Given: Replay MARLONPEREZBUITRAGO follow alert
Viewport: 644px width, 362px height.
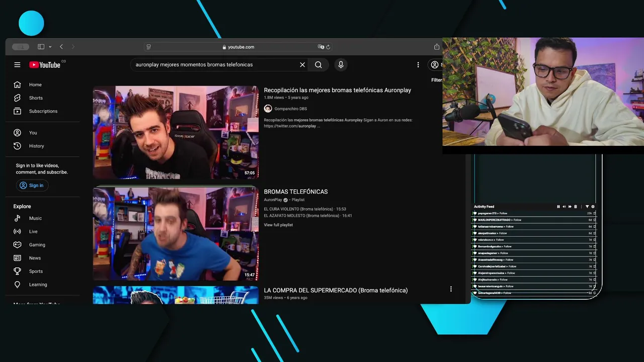Looking at the screenshot, I should coord(594,220).
